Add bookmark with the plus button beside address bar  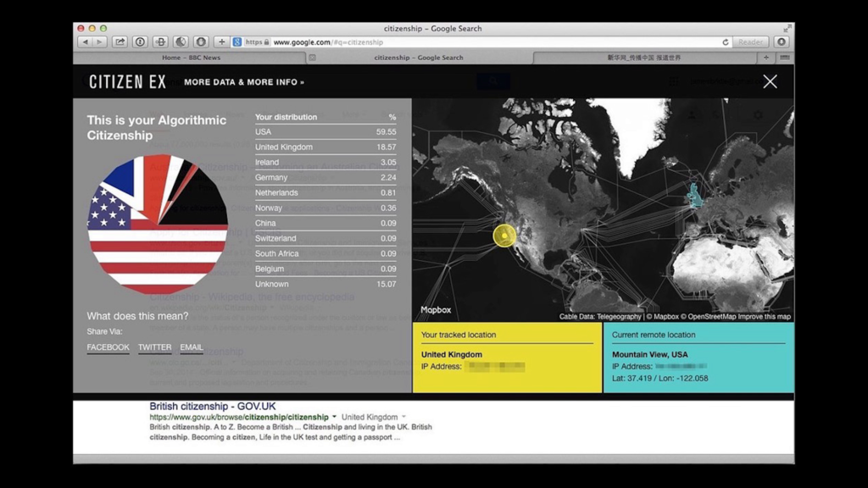(x=221, y=42)
